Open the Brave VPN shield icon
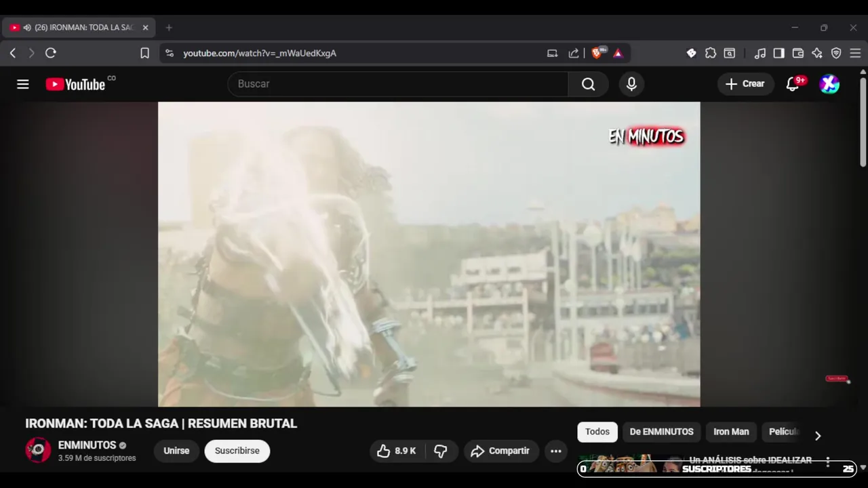868x488 pixels. click(836, 53)
